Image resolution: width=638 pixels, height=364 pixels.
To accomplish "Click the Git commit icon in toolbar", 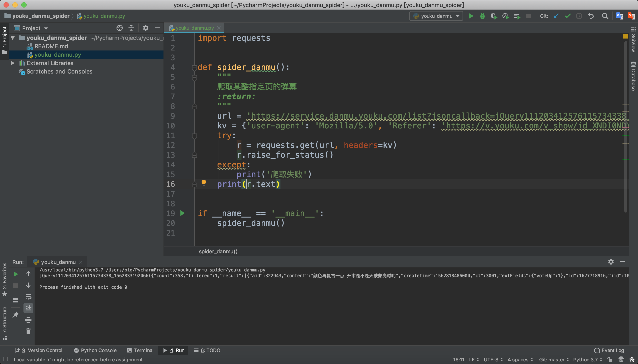I will pyautogui.click(x=568, y=16).
